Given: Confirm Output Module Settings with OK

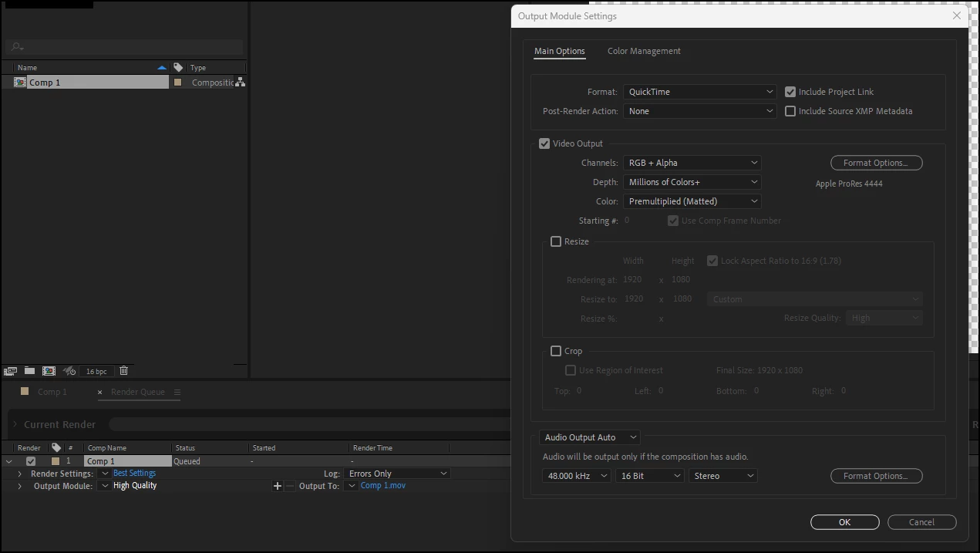Looking at the screenshot, I should (845, 522).
